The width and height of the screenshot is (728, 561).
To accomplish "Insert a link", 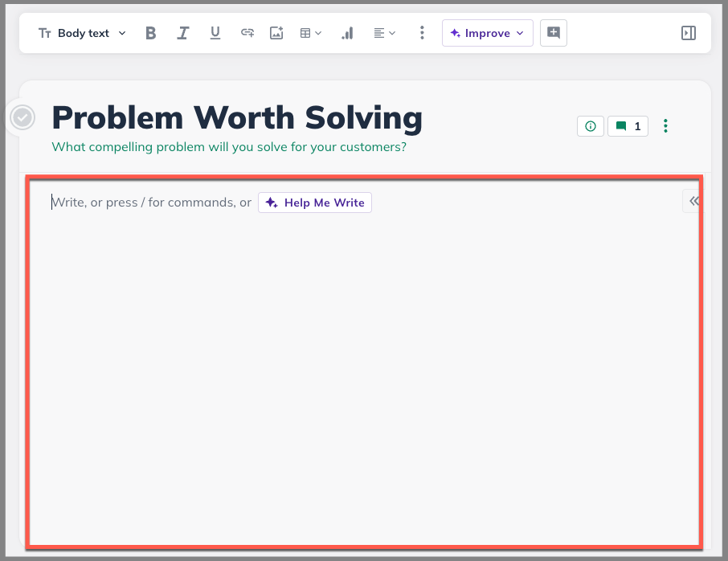I will 247,33.
